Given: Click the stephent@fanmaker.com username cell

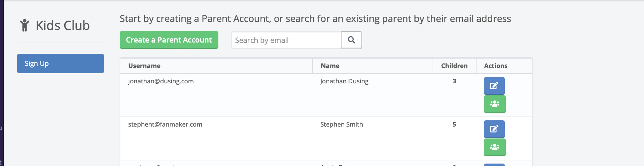Looking at the screenshot, I should (x=165, y=124).
